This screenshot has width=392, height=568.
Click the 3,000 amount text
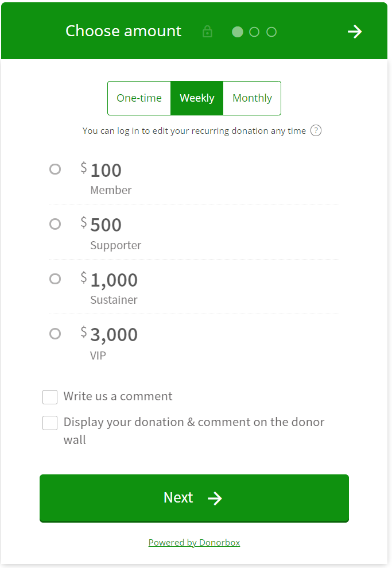114,334
